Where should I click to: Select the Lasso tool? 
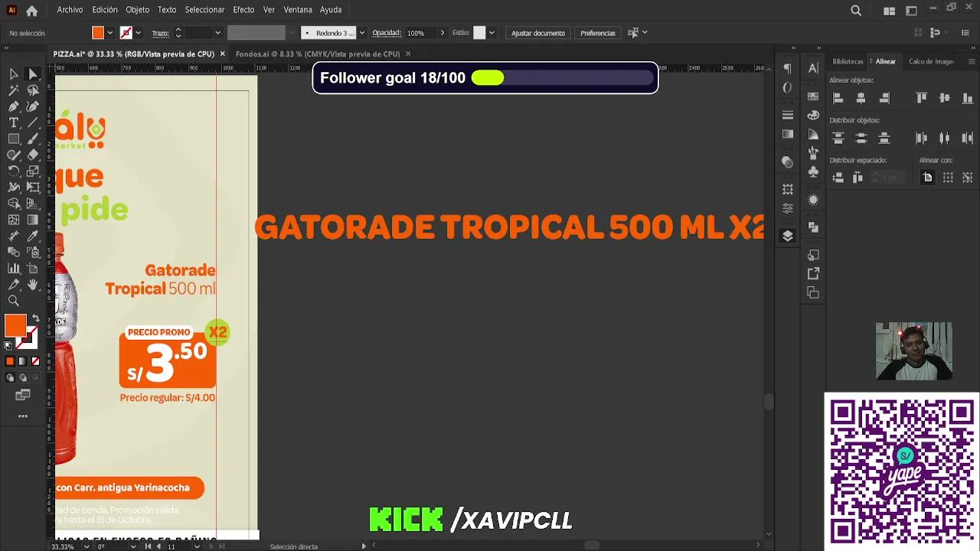point(33,90)
